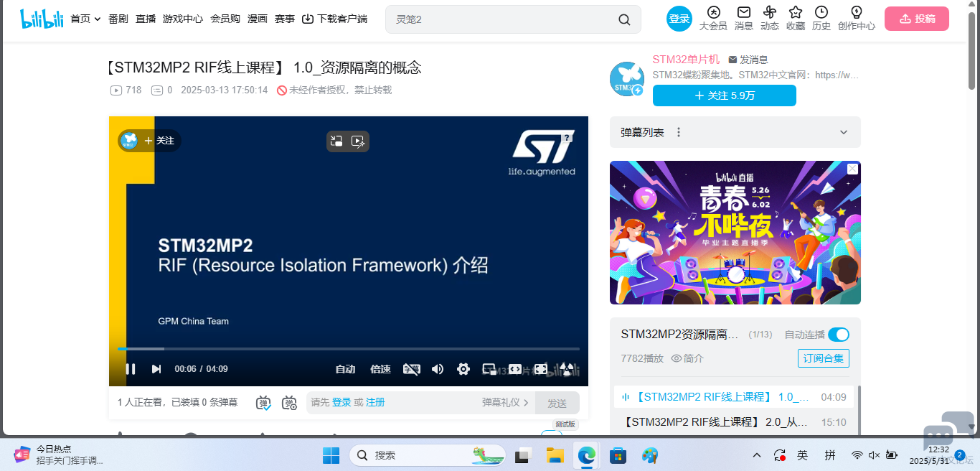
Task: Click 注册 link in danmaku box
Action: point(375,403)
